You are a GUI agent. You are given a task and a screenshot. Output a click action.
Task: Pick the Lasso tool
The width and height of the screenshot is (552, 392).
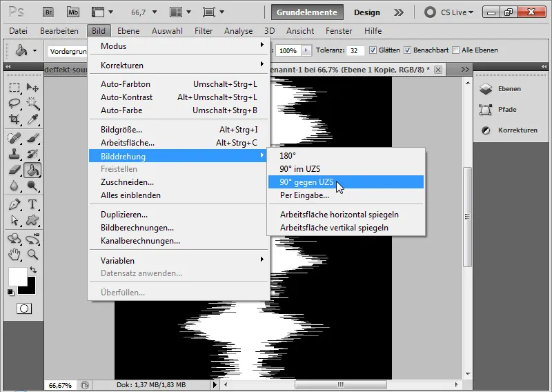pyautogui.click(x=14, y=104)
